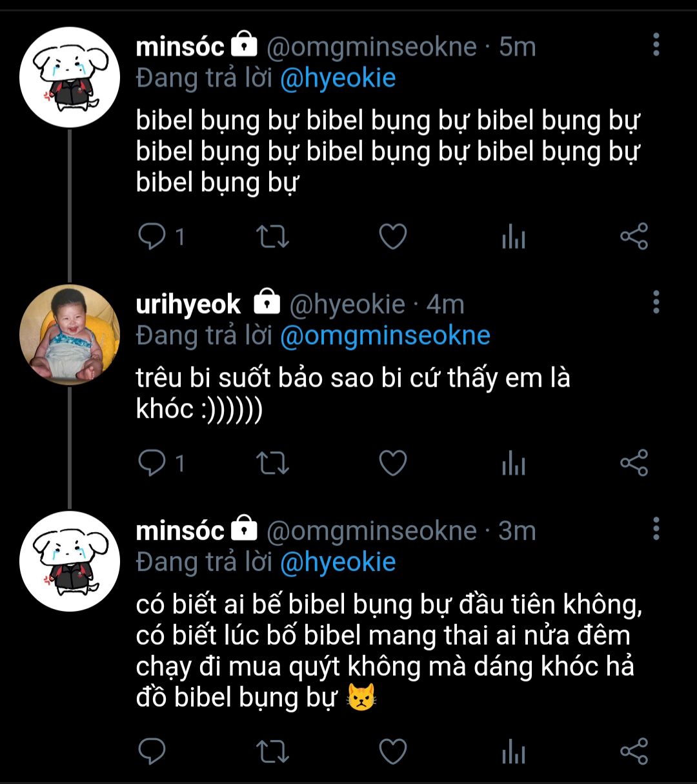Open more options for urihyeok's tweet

tap(656, 302)
